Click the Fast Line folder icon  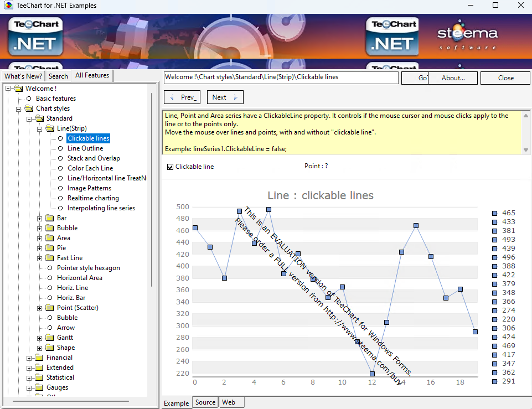click(x=50, y=258)
